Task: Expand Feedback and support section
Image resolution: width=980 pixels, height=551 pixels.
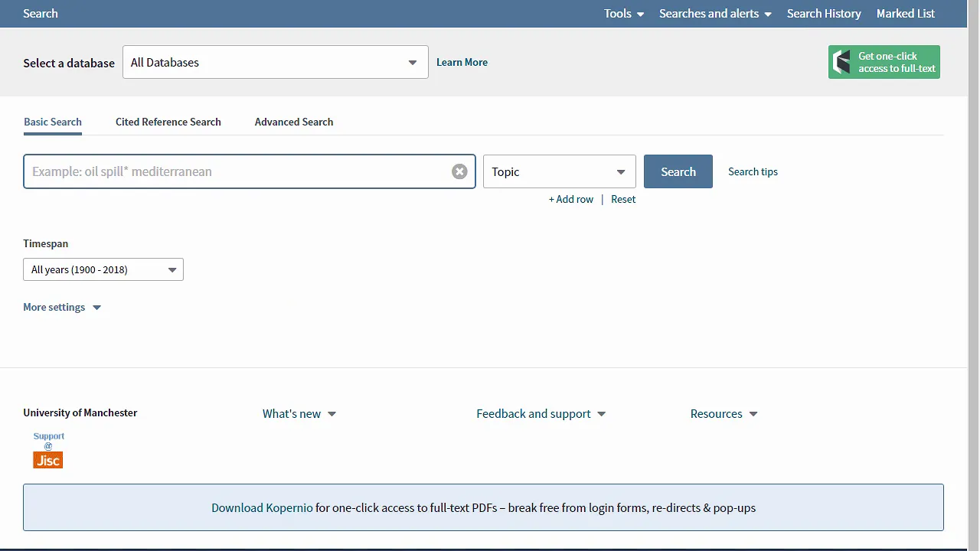Action: (541, 413)
